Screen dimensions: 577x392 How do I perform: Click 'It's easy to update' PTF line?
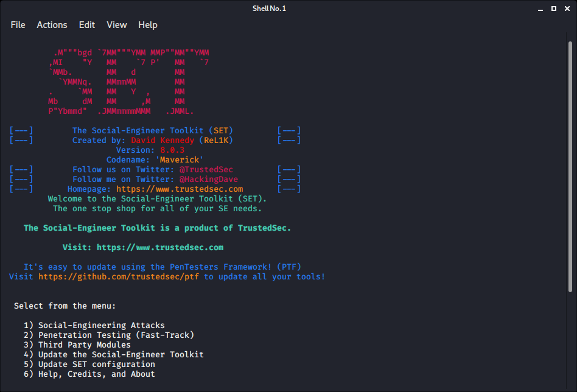click(163, 267)
